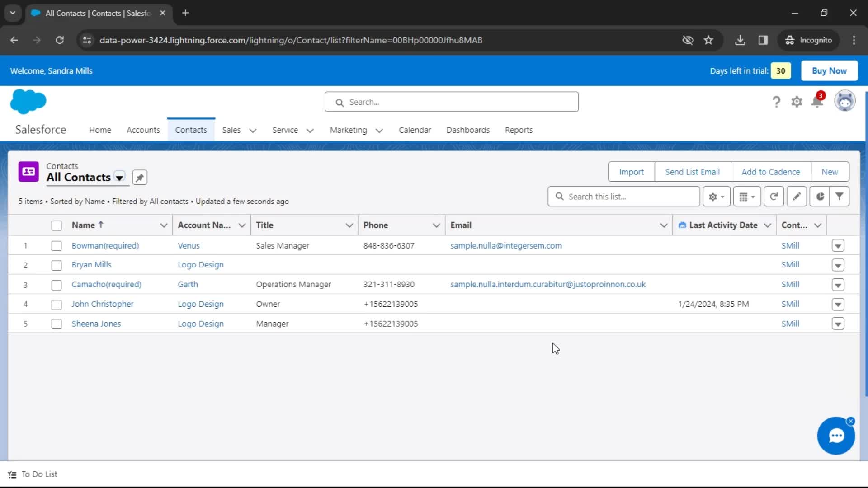Open Name column actions chevron

pyautogui.click(x=164, y=225)
